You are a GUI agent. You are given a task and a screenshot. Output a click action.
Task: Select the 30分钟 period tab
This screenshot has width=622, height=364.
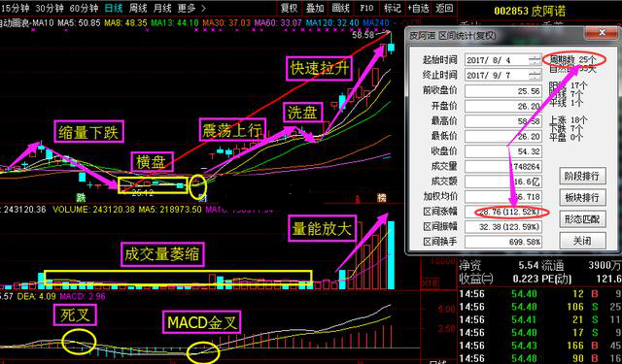click(50, 8)
